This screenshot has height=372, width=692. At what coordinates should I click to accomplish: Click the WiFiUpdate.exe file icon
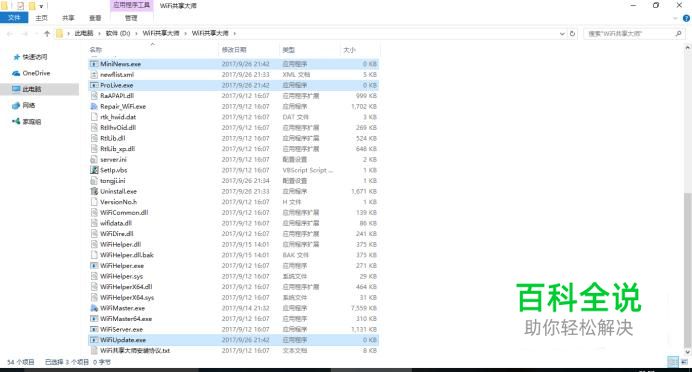[94, 340]
